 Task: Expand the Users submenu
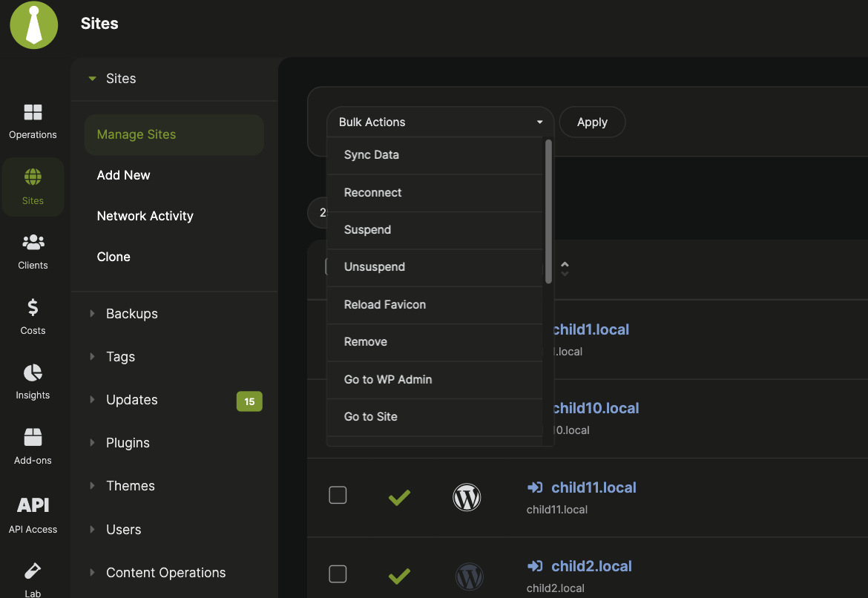[92, 529]
